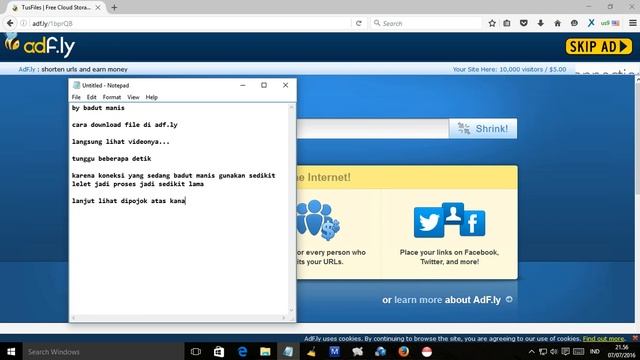Open the Notepad Format menu
640x360 pixels.
coord(111,97)
